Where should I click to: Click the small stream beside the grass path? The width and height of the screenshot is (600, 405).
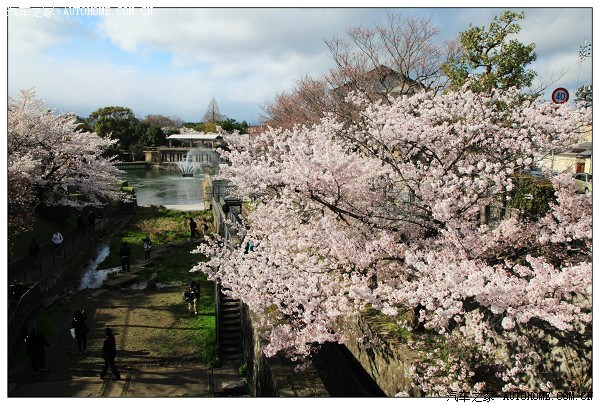[96, 269]
